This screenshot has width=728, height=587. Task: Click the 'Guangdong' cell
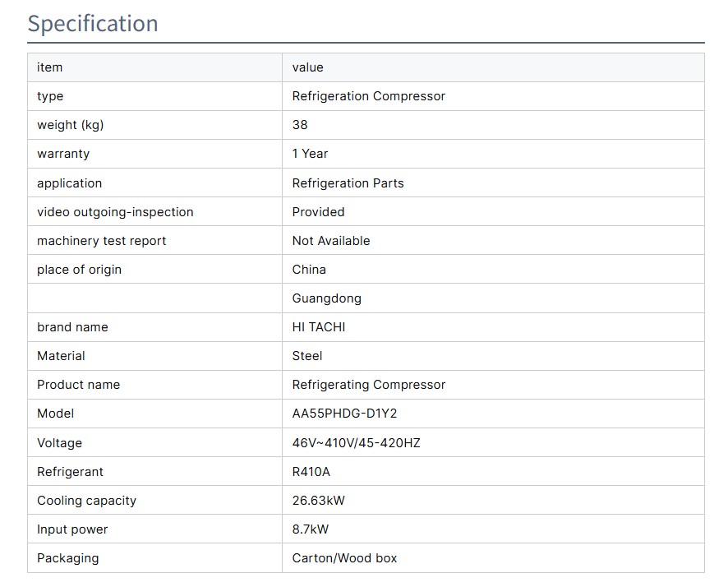click(326, 298)
